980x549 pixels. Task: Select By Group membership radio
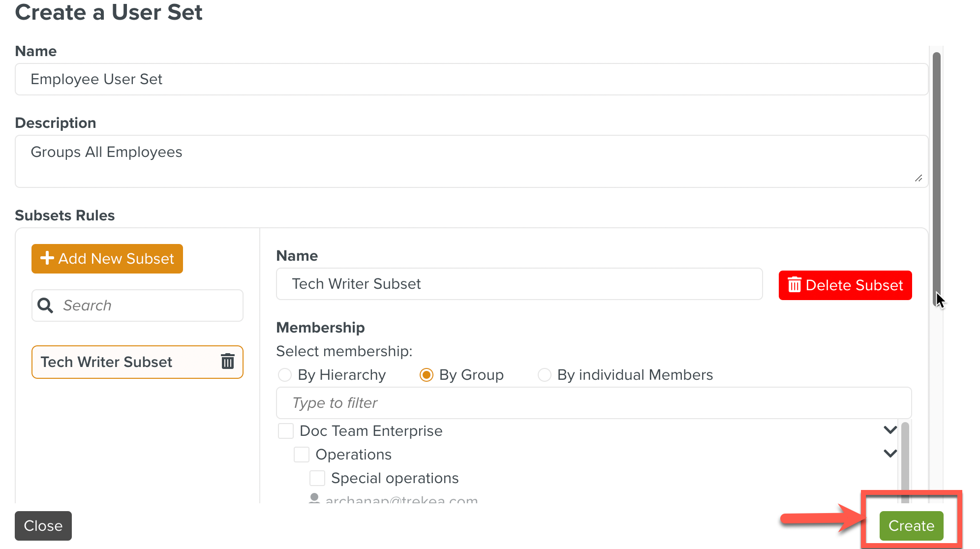(x=427, y=375)
